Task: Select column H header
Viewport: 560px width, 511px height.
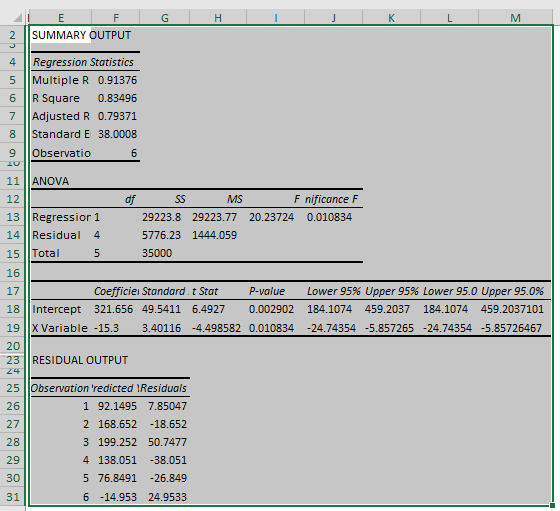Action: (x=218, y=17)
